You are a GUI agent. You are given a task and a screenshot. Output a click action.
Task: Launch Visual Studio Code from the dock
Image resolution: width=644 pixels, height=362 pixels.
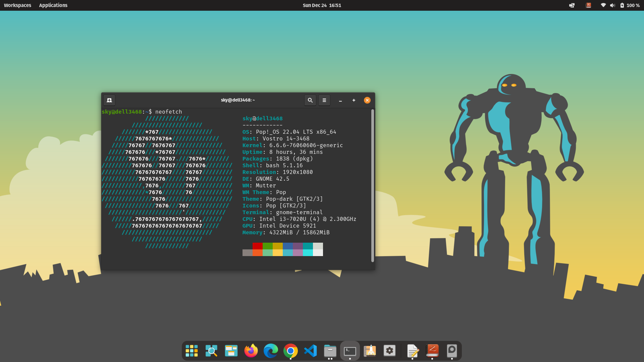click(x=310, y=351)
